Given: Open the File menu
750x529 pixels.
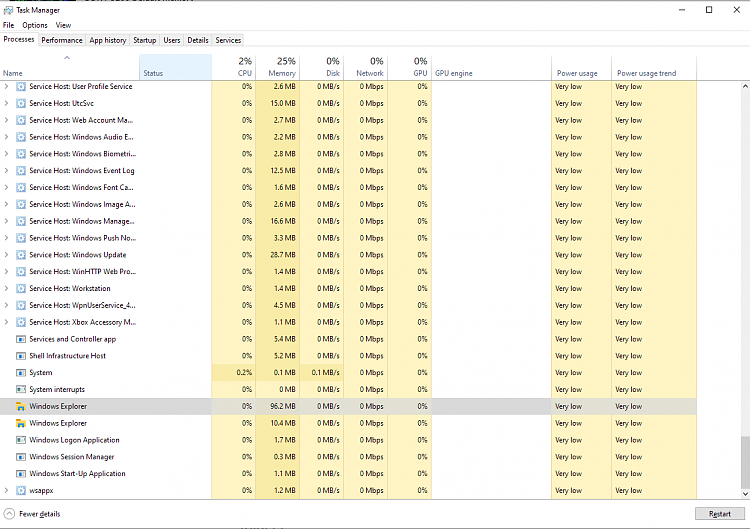Looking at the screenshot, I should (9, 25).
